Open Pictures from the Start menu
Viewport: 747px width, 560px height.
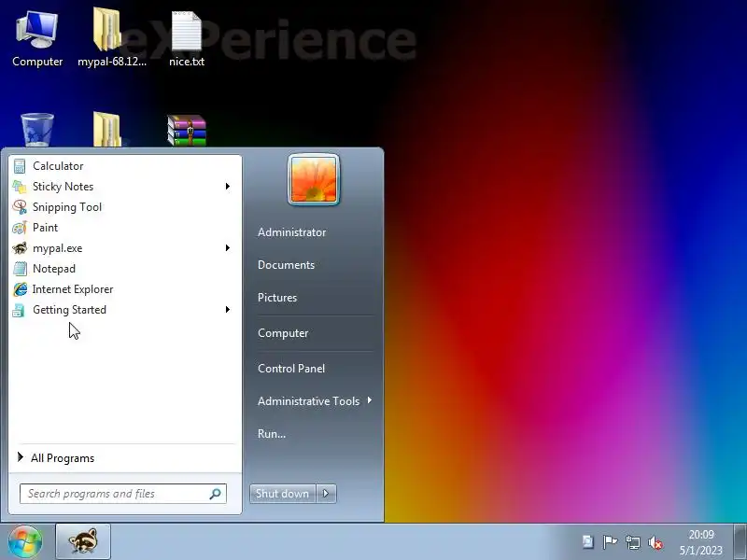pos(277,298)
